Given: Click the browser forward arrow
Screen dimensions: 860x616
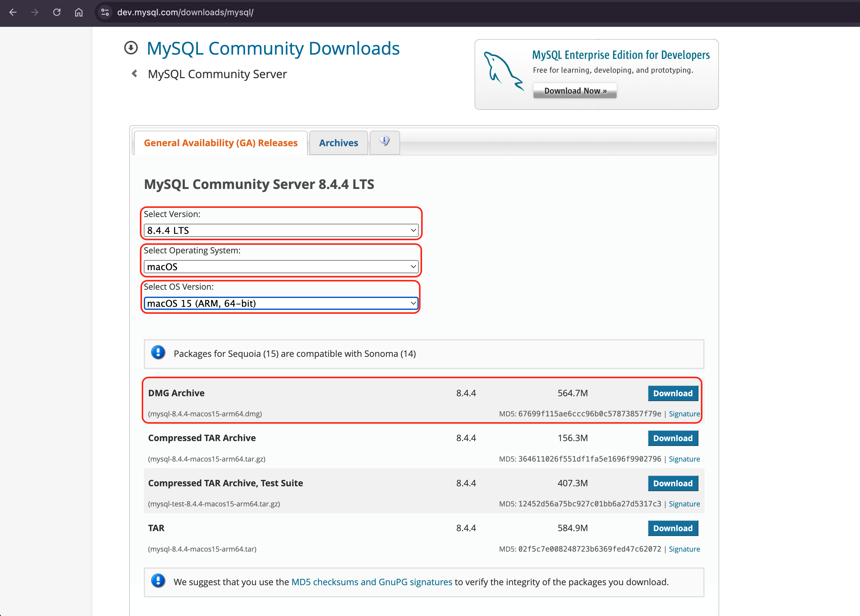Looking at the screenshot, I should [x=35, y=12].
